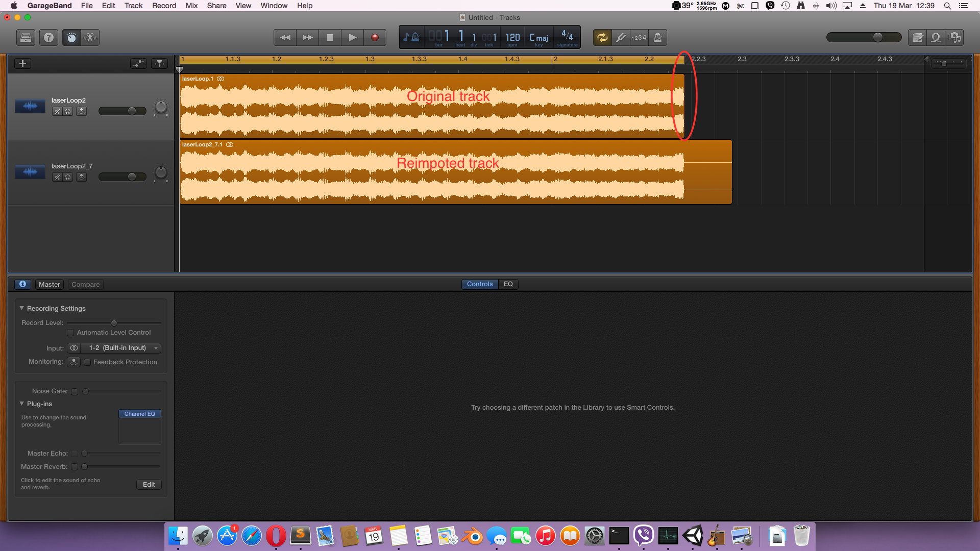Toggle Automatic Level Control checkbox
The height and width of the screenshot is (551, 980).
(x=70, y=332)
